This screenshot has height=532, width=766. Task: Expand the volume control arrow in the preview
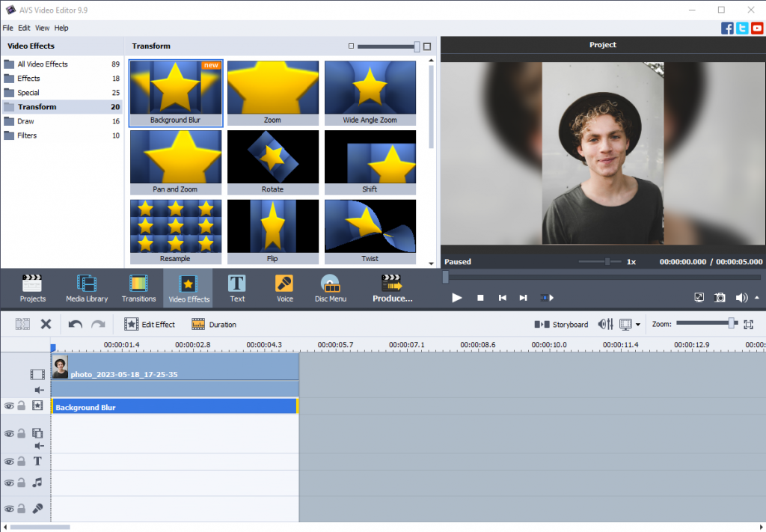(x=756, y=297)
